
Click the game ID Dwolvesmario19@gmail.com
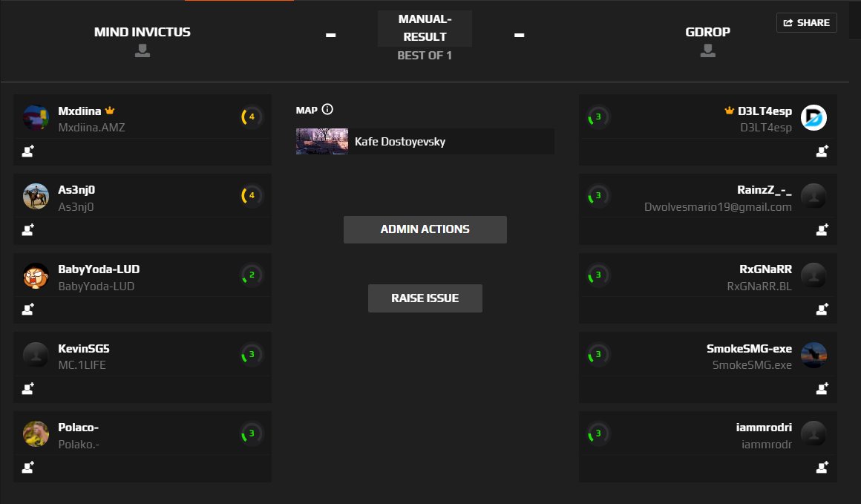point(718,207)
